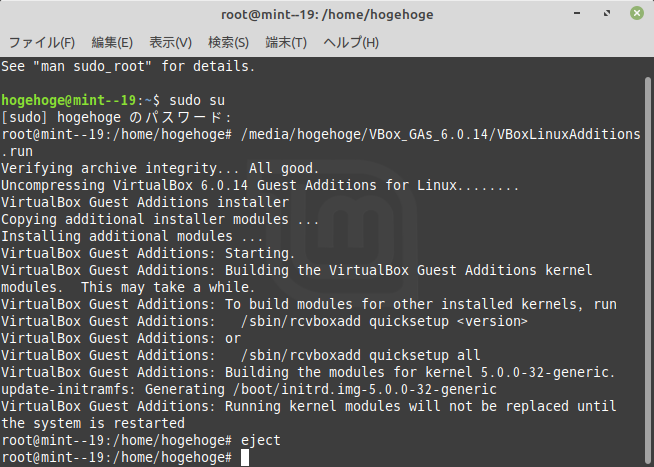Close the terminal with green X button
The width and height of the screenshot is (654, 467).
coord(636,13)
